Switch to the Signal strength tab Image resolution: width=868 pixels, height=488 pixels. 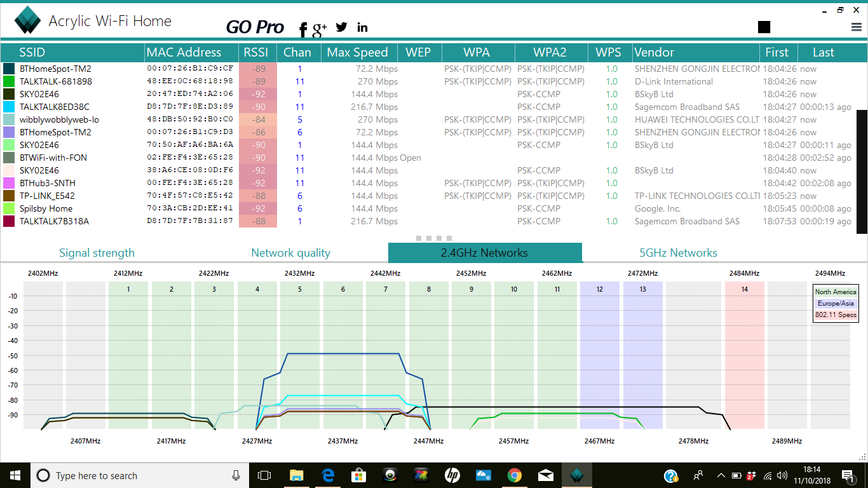coord(97,253)
